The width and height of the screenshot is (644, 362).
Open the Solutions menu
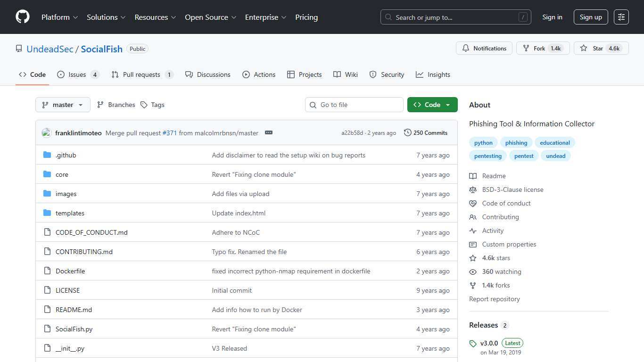(103, 17)
